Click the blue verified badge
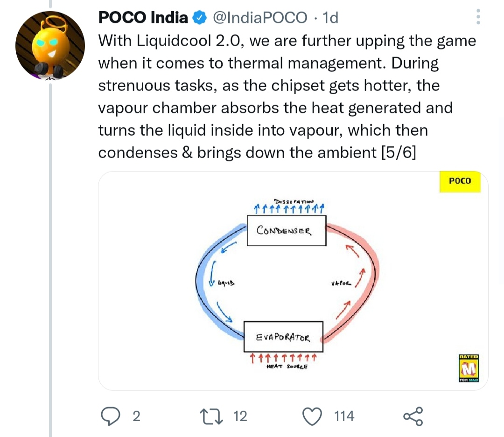Viewport: 504px width, 437px height. (200, 18)
